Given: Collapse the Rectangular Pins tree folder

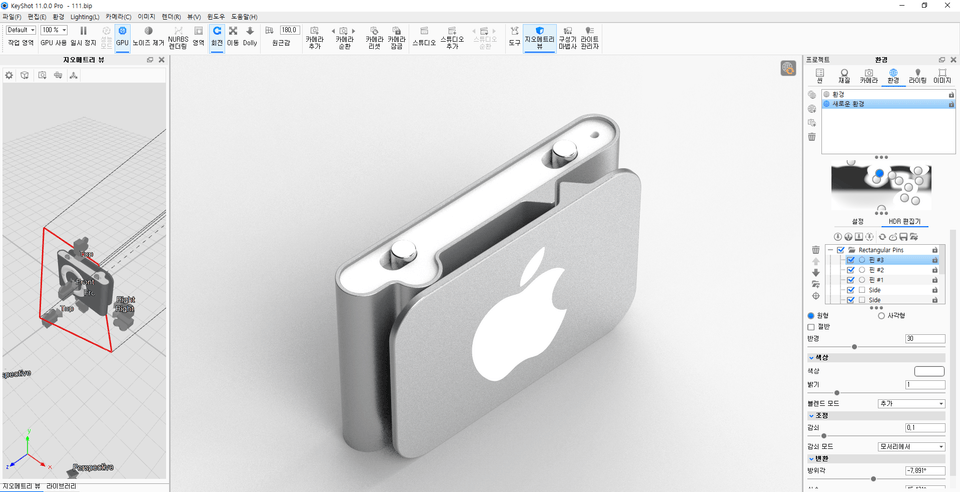Looking at the screenshot, I should (830, 250).
